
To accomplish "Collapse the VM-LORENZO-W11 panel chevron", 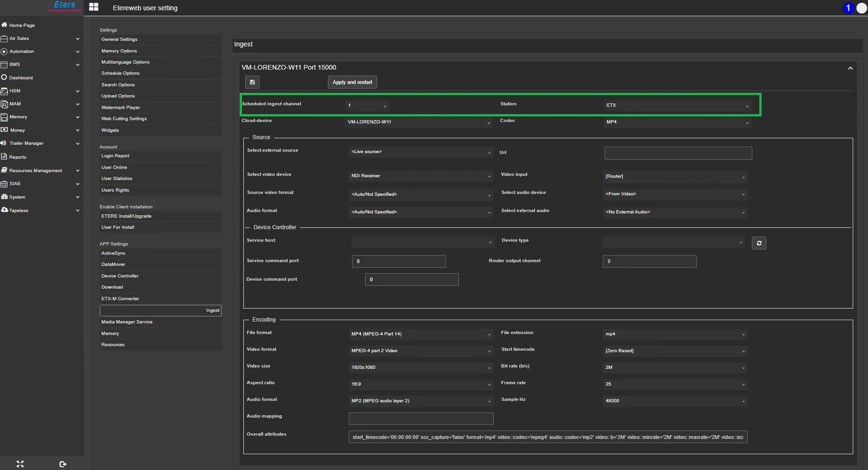I will pos(850,68).
